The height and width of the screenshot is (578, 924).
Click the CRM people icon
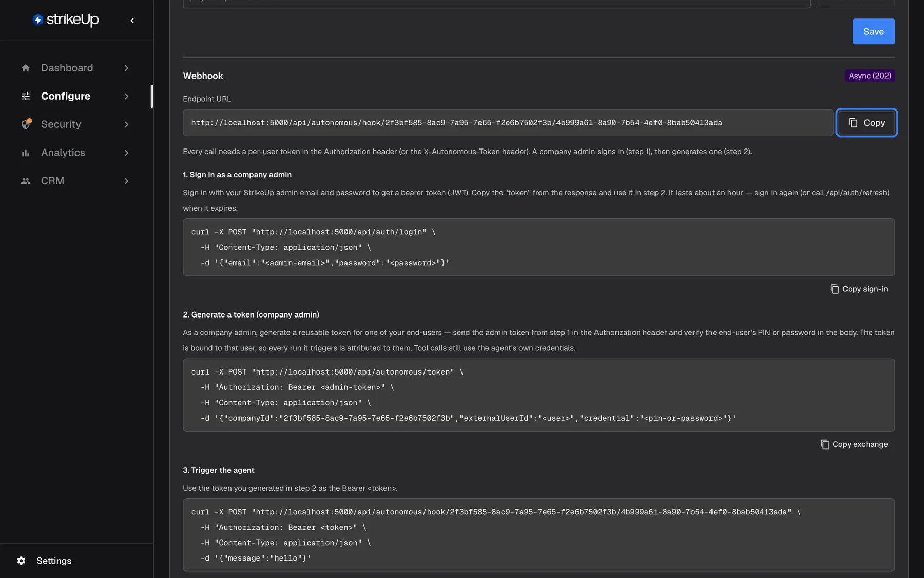click(x=26, y=181)
